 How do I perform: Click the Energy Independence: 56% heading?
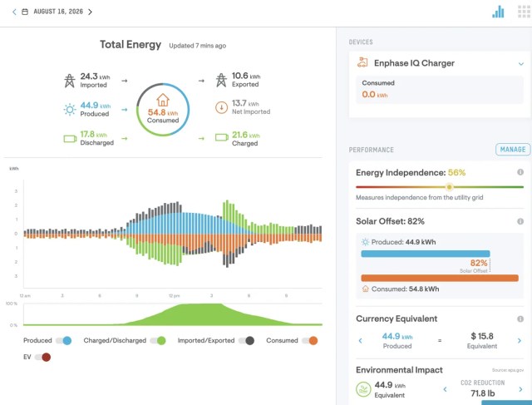(411, 172)
